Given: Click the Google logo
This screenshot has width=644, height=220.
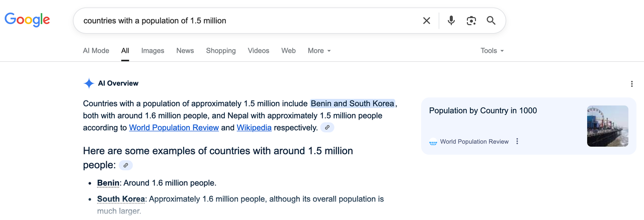Looking at the screenshot, I should pyautogui.click(x=27, y=20).
